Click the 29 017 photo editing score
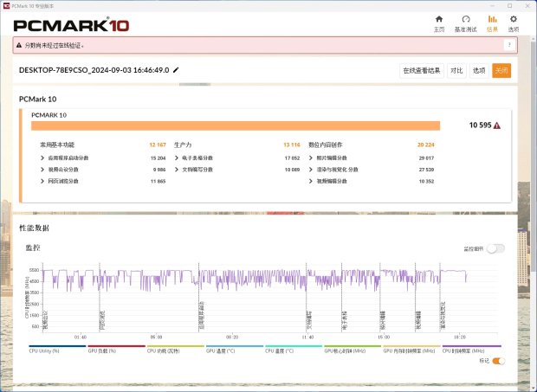Image resolution: width=537 pixels, height=392 pixels. point(426,158)
